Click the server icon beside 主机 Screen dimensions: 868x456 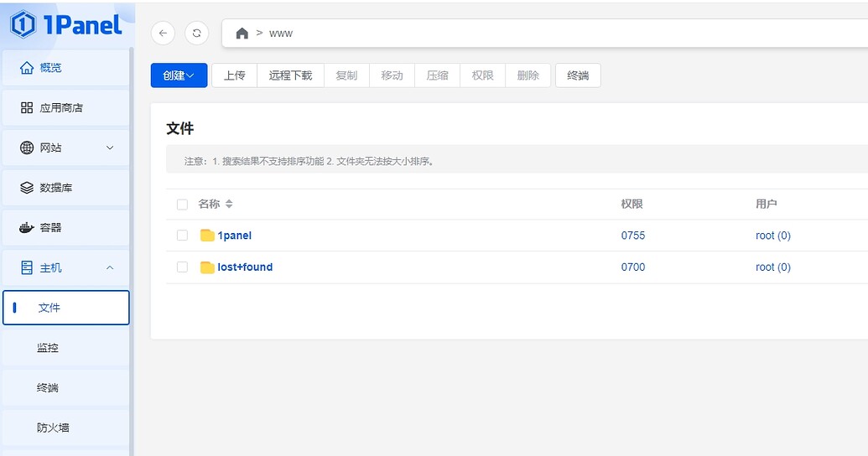click(x=27, y=268)
